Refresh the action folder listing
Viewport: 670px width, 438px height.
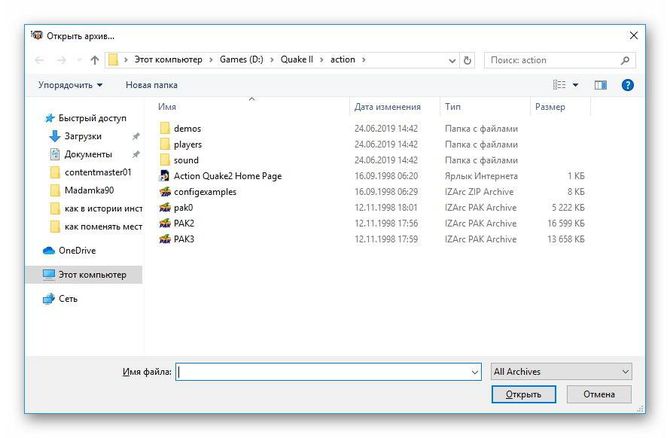point(467,60)
